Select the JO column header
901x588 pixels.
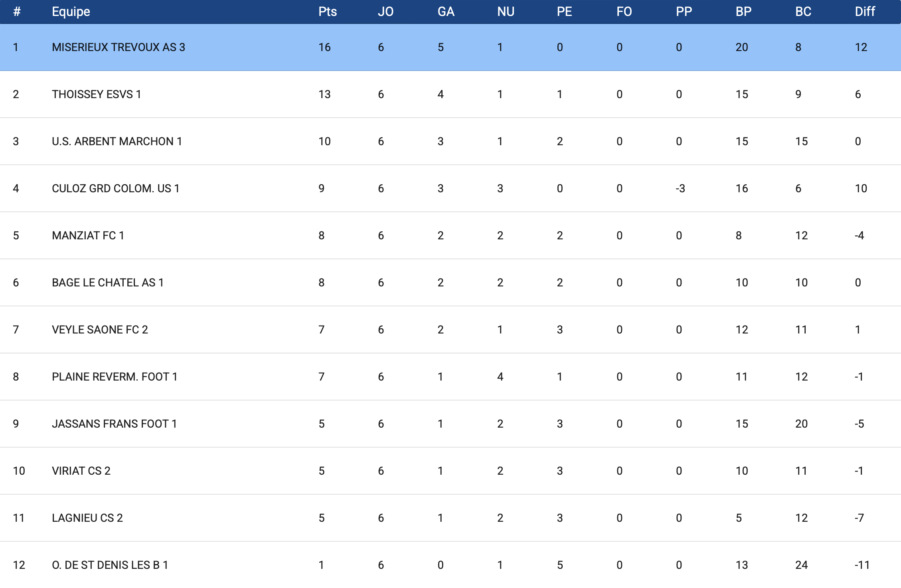(385, 12)
